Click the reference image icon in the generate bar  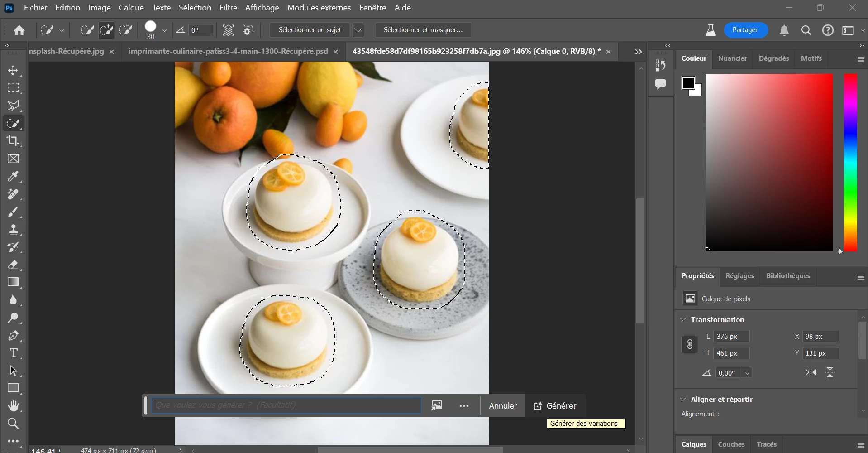coord(437,405)
